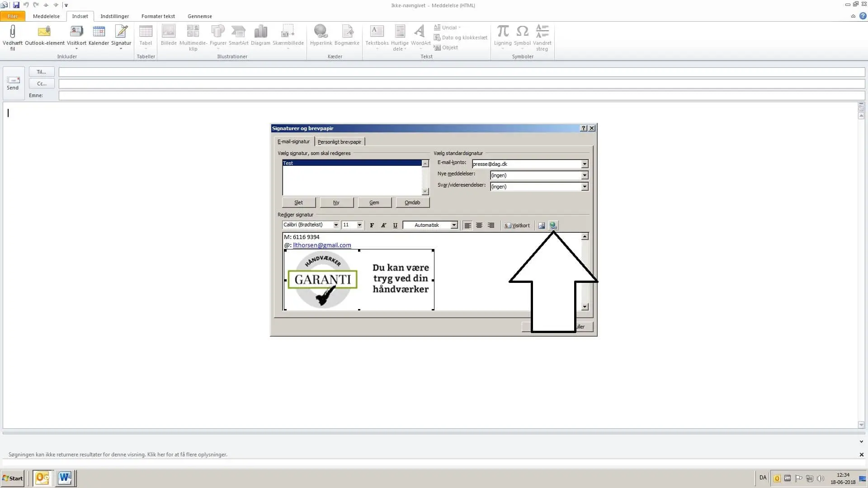Toggle italic (K) in signature editor
Screen dimensions: 868x488
(383, 225)
